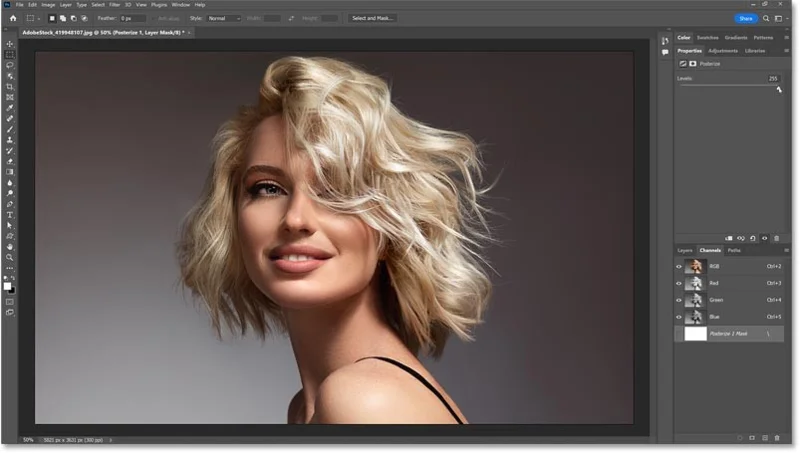Click the Select and Mask button
The width and height of the screenshot is (800, 453).
[x=372, y=18]
